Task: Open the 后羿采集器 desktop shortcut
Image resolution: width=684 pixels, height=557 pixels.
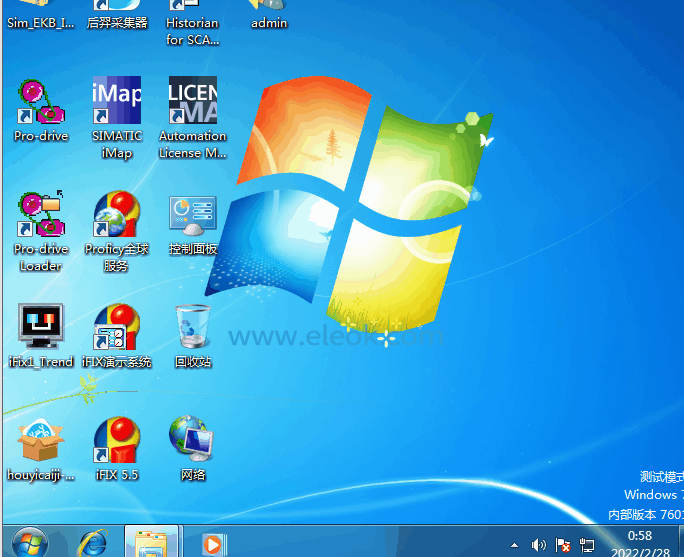Action: tap(117, 14)
